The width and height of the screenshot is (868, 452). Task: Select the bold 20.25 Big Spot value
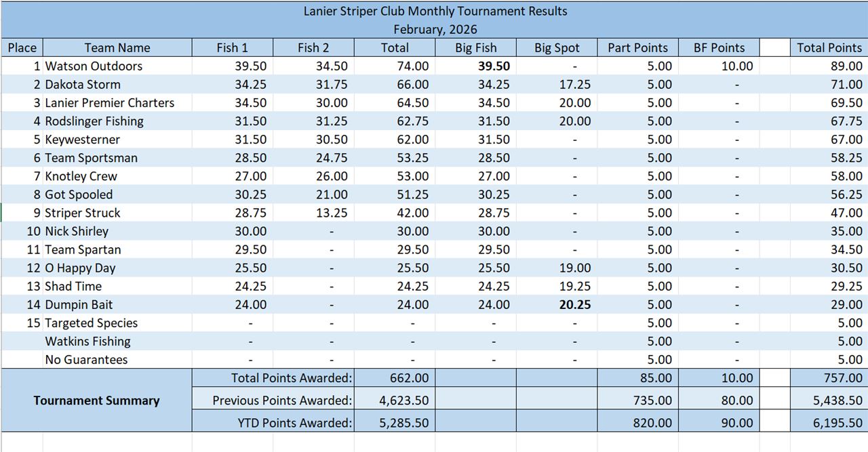click(574, 305)
